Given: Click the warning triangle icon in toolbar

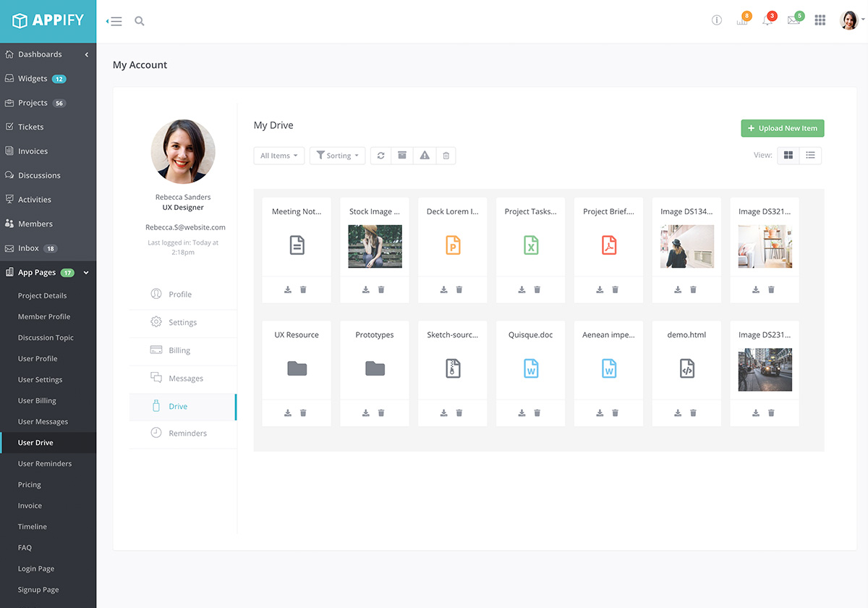Looking at the screenshot, I should (x=425, y=156).
